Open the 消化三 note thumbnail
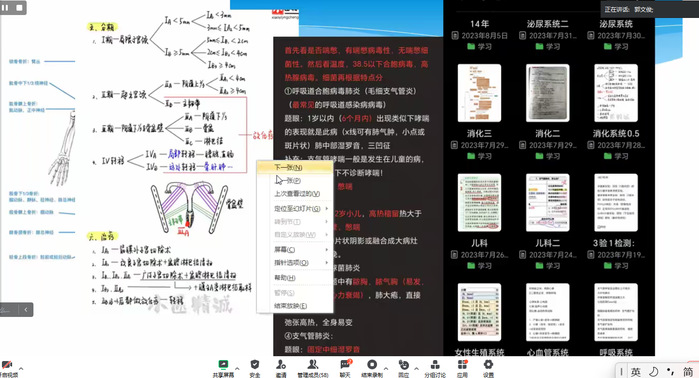This screenshot has width=699, height=378. pyautogui.click(x=479, y=93)
